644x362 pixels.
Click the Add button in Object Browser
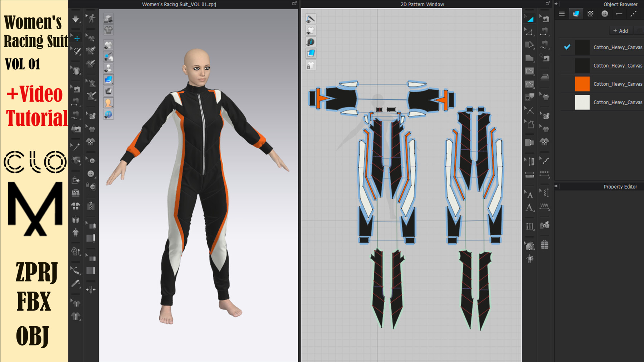[620, 31]
